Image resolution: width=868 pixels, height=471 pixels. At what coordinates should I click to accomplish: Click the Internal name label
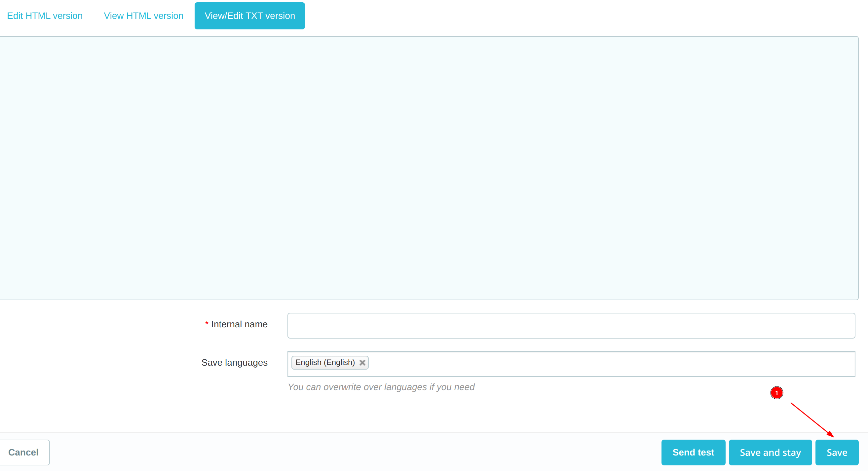239,324
